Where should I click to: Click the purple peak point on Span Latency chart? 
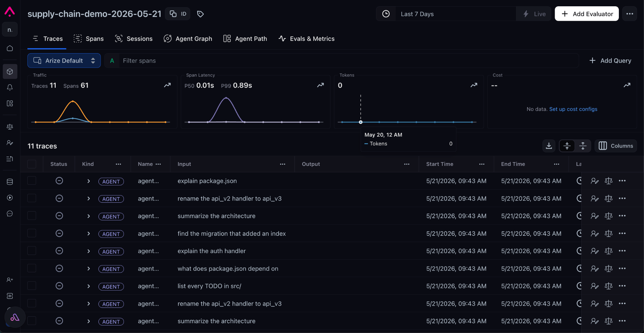tap(226, 98)
